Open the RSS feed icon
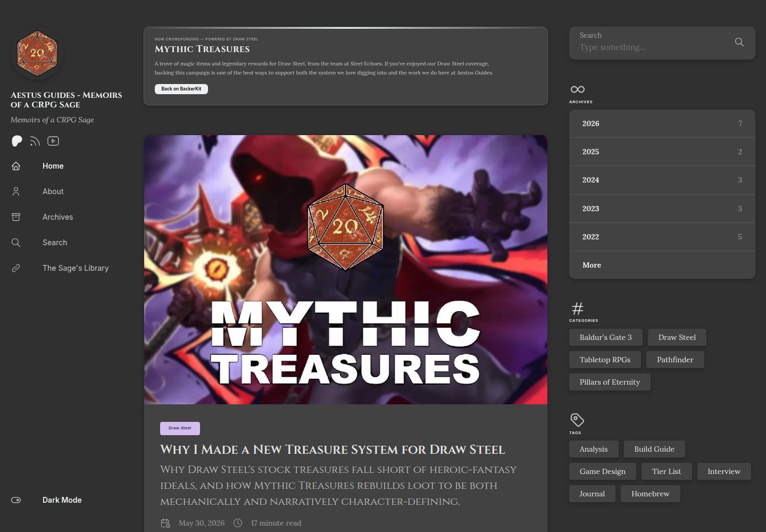The width and height of the screenshot is (766, 532). click(35, 141)
